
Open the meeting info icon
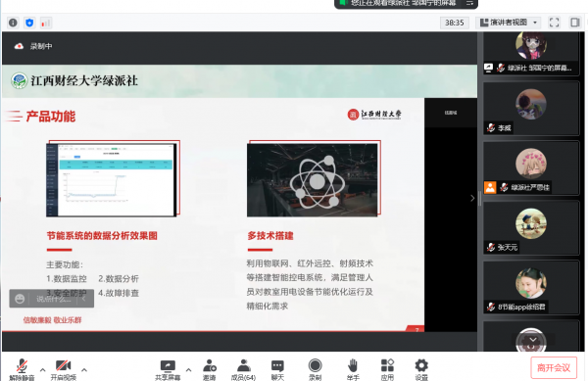[x=13, y=23]
